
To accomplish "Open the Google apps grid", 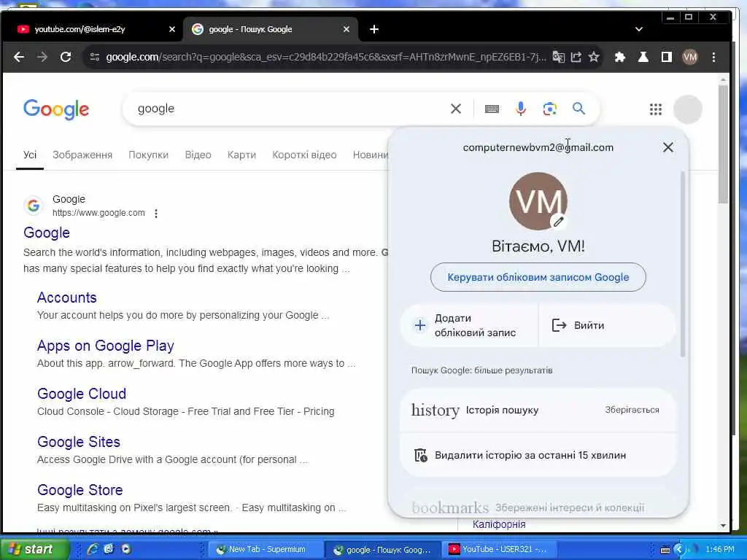I will 656,109.
